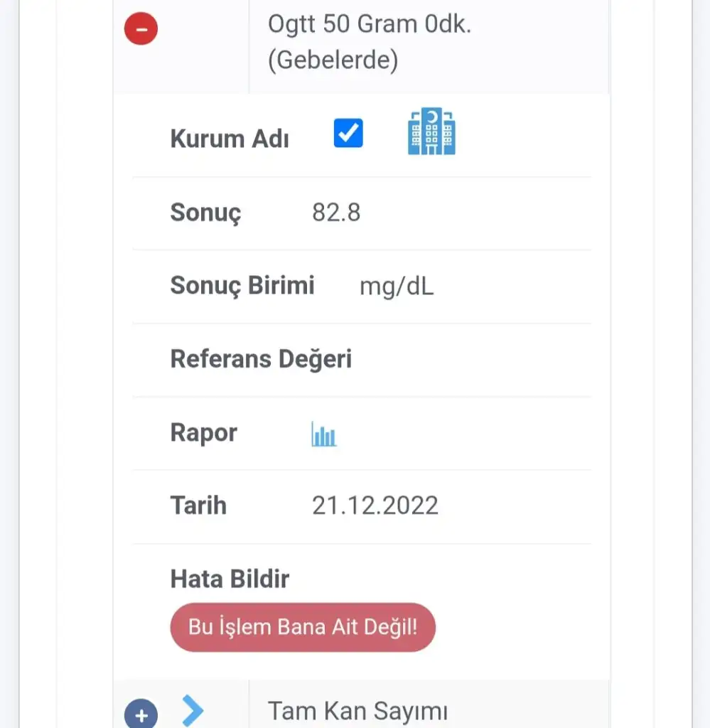Collapse the Ogtt 50 Gram row with red minus

pos(141,29)
